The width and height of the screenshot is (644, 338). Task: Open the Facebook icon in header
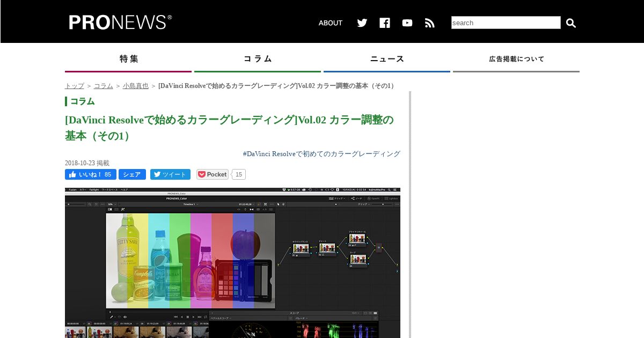385,23
